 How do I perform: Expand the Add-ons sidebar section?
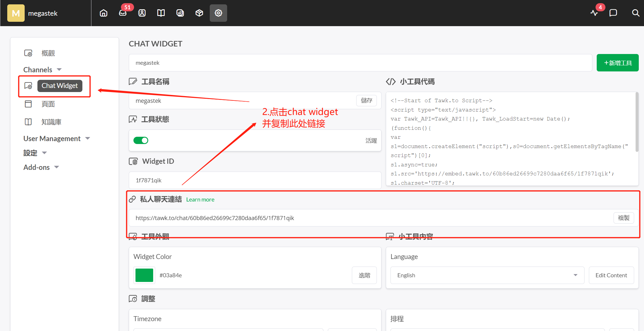click(x=41, y=167)
